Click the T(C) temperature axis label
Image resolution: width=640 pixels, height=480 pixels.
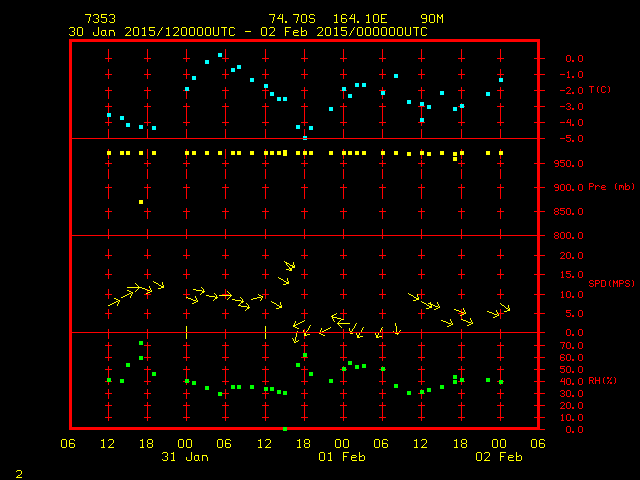(x=600, y=90)
